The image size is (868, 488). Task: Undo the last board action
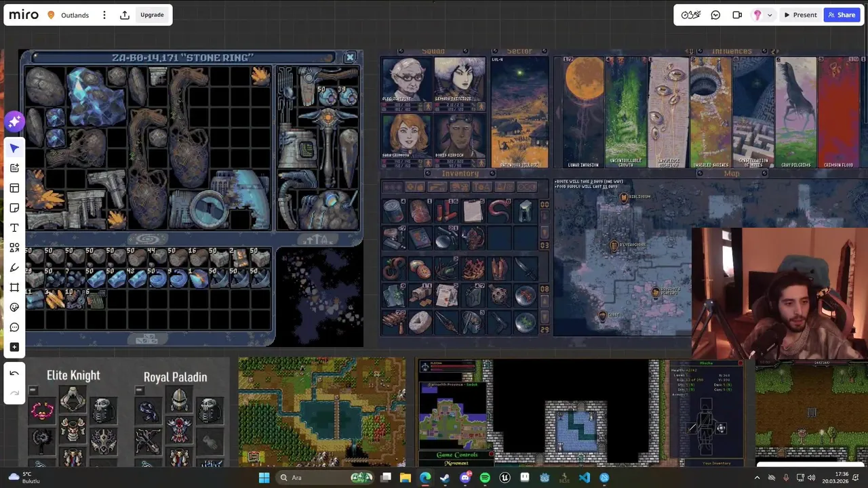pyautogui.click(x=14, y=373)
